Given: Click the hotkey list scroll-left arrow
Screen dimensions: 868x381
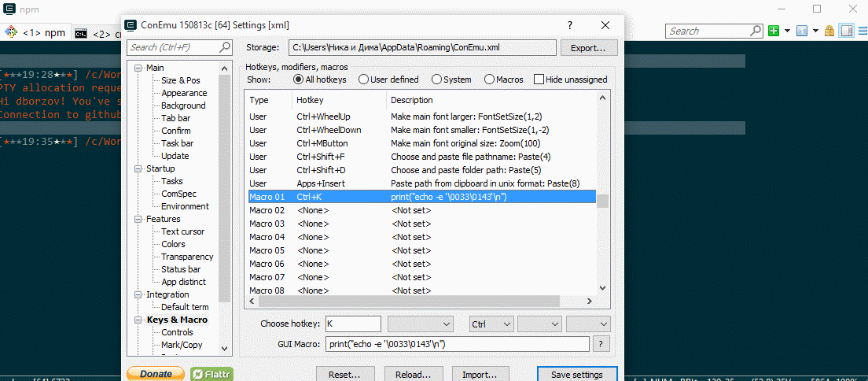Looking at the screenshot, I should click(x=252, y=301).
